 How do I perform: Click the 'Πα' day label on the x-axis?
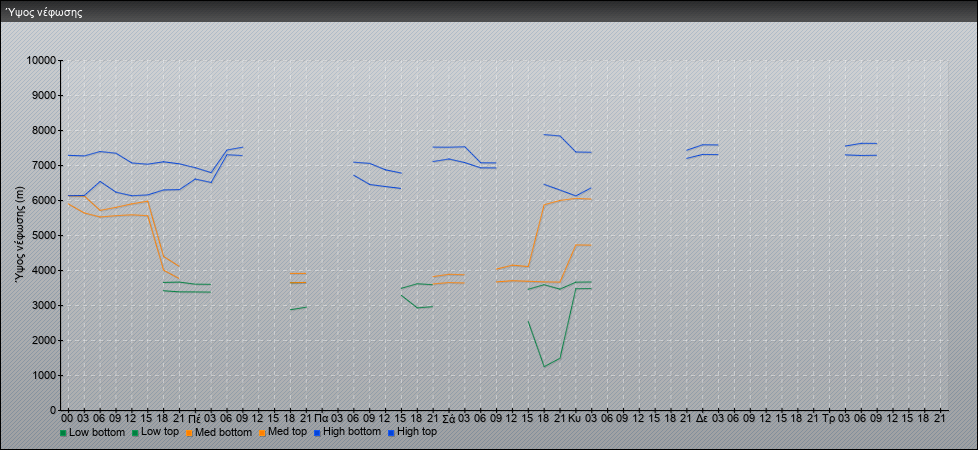pos(321,418)
